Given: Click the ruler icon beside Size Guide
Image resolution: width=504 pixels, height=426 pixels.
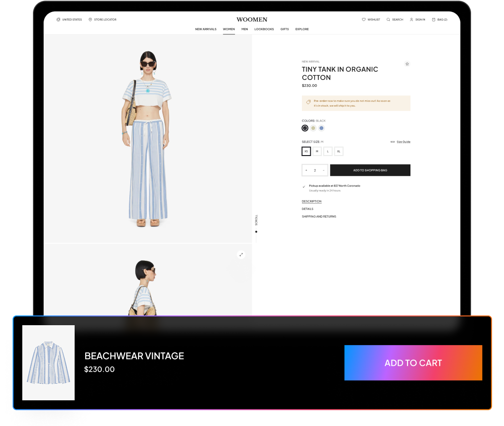Looking at the screenshot, I should (x=393, y=142).
